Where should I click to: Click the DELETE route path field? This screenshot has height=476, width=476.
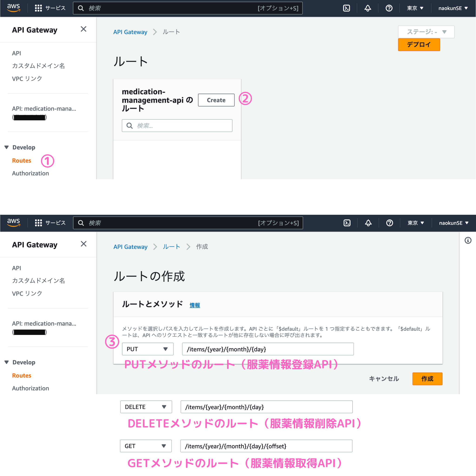point(267,407)
